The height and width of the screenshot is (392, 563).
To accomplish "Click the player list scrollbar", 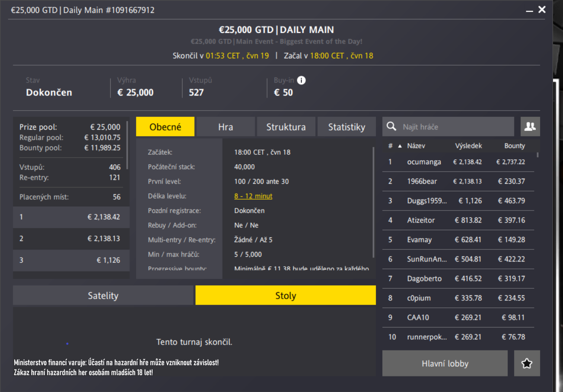I will click(538, 155).
